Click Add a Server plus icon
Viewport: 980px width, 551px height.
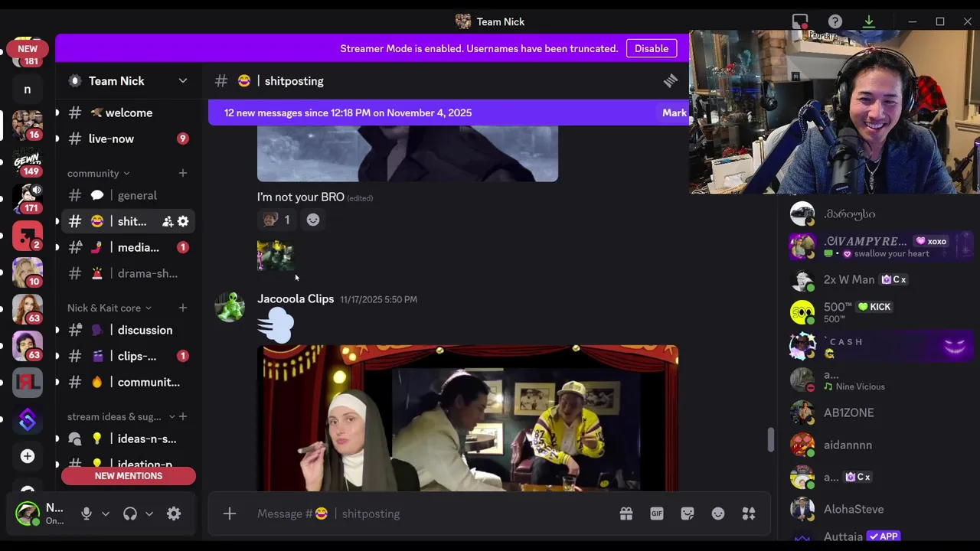pos(28,456)
